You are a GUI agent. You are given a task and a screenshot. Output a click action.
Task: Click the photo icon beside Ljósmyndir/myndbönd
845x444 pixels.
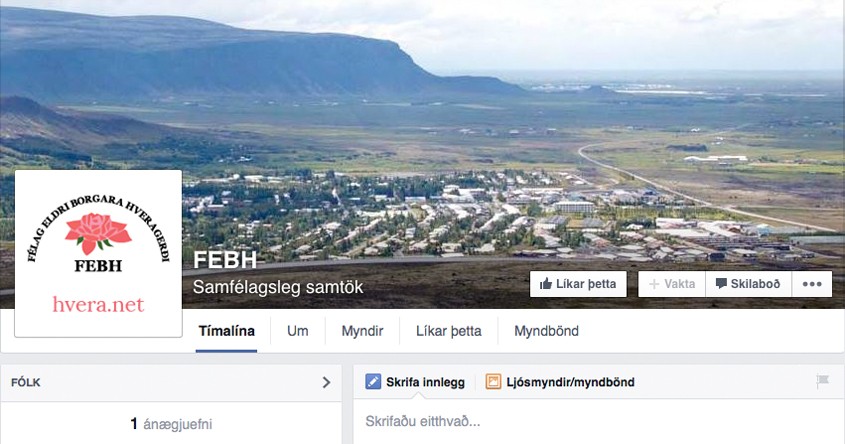493,381
